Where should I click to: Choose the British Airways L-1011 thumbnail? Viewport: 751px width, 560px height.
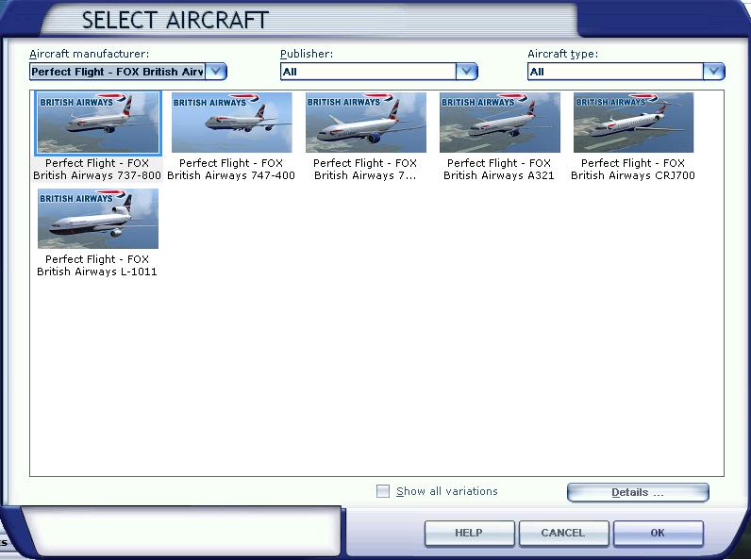[98, 219]
